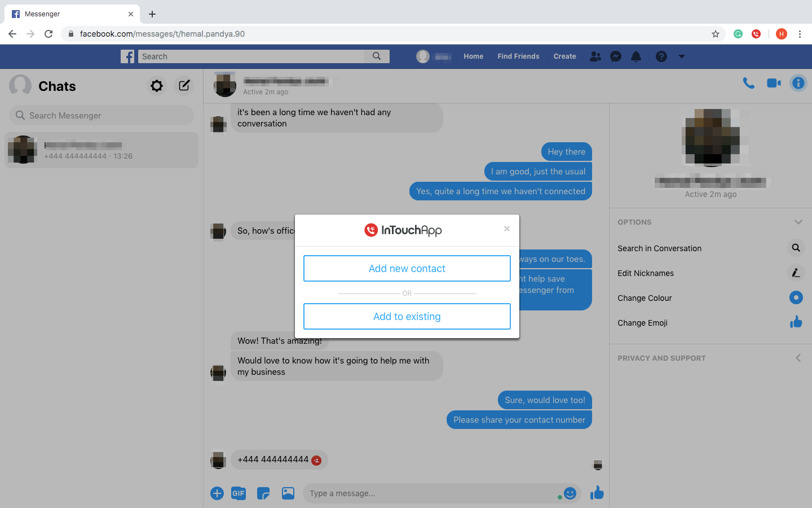The image size is (812, 508).
Task: Close the Messenger browser tab
Action: coord(131,14)
